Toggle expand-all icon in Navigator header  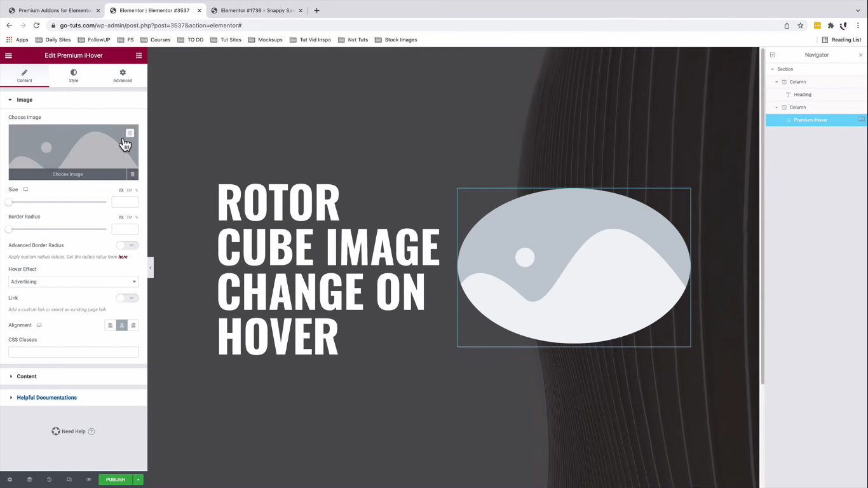773,55
